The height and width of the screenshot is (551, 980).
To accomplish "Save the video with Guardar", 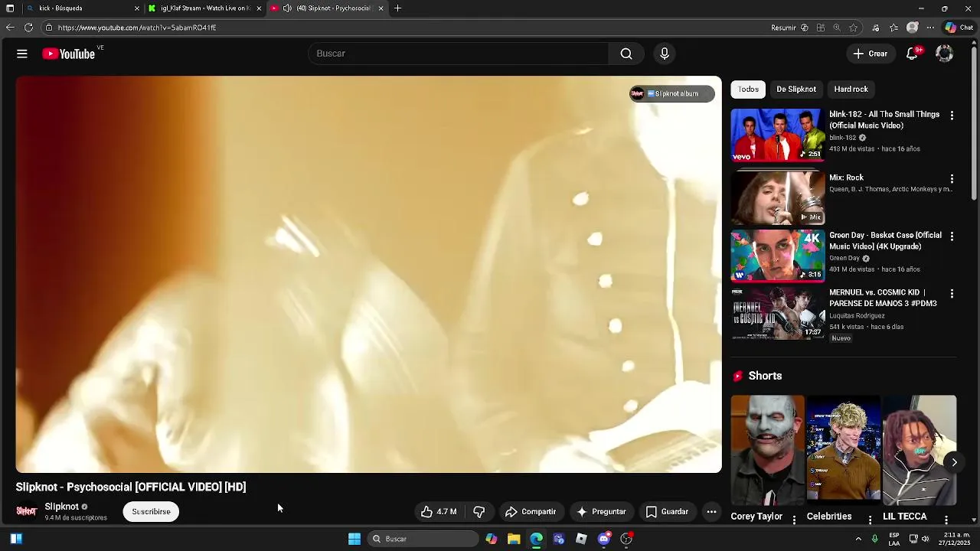I will click(667, 512).
